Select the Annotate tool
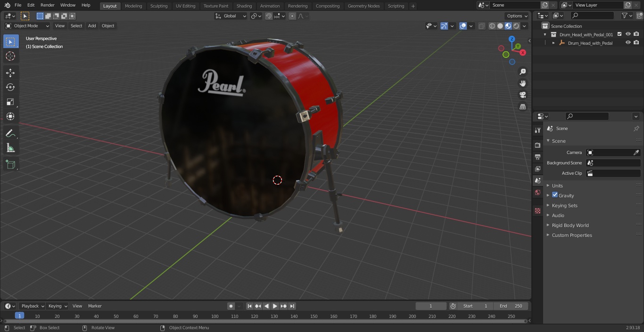Image resolution: width=644 pixels, height=332 pixels. click(11, 133)
